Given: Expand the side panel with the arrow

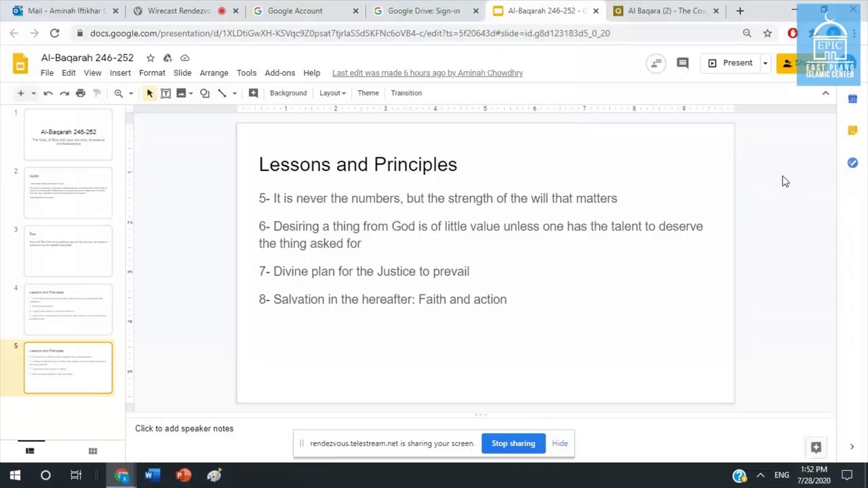Looking at the screenshot, I should point(852,447).
